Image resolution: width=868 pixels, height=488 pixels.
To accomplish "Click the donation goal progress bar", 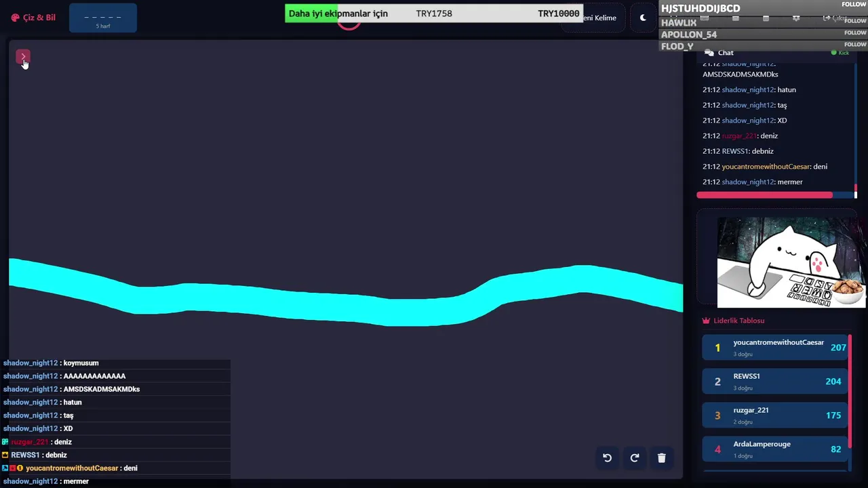I will coord(434,14).
